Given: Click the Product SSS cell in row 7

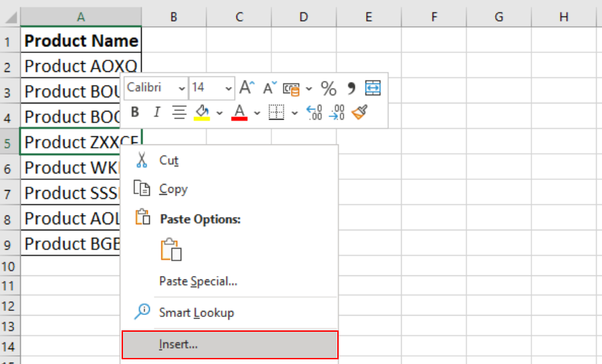Looking at the screenshot, I should pos(71,193).
